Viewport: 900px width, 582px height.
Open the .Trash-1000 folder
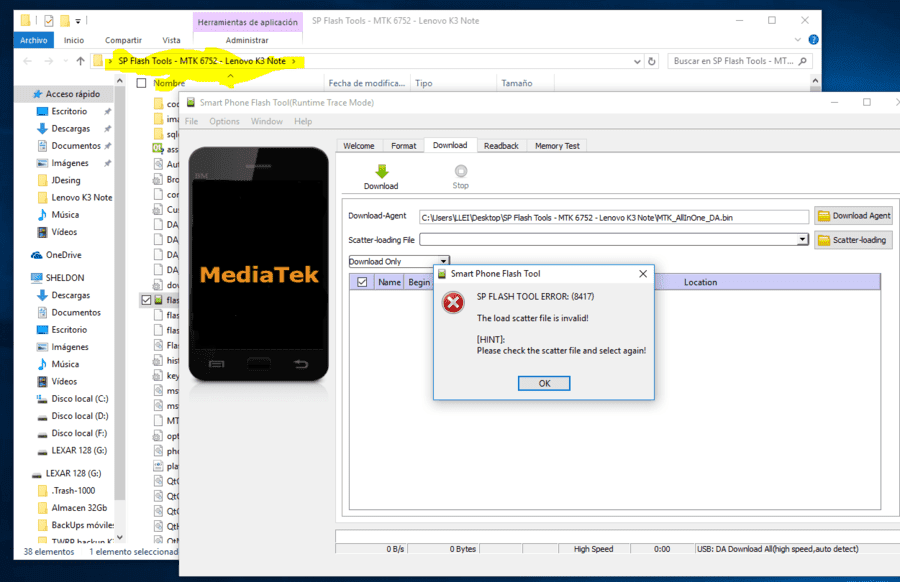tap(73, 490)
